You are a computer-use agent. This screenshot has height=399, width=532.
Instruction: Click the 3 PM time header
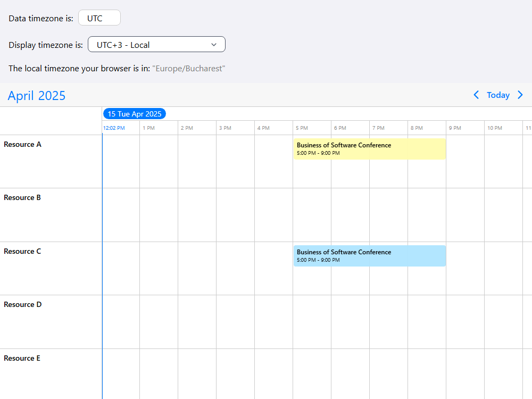pyautogui.click(x=225, y=128)
